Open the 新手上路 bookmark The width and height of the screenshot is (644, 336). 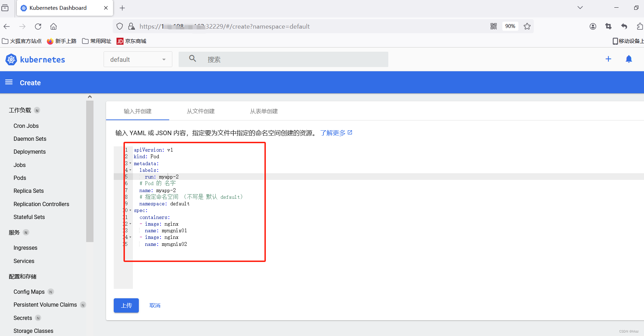62,41
